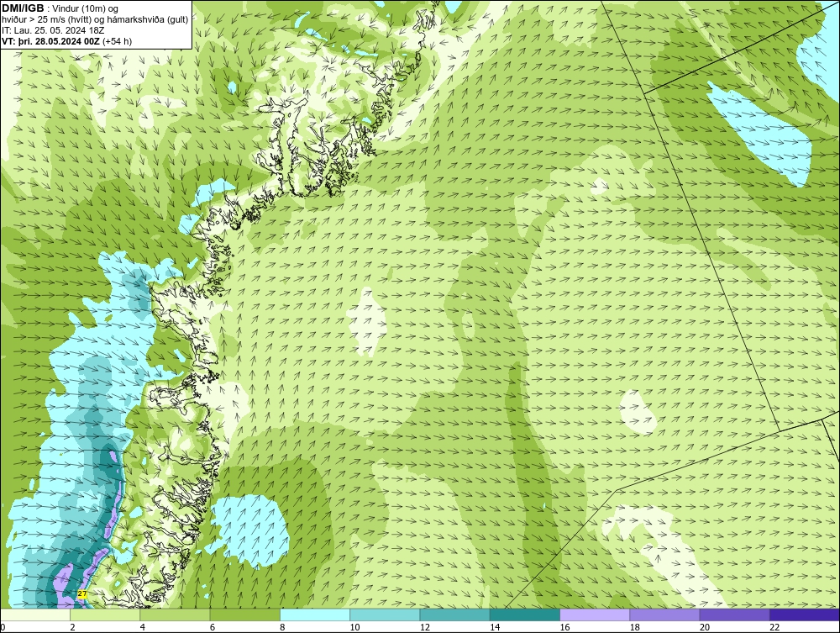Click the 0-2 m/s legend swatch
840x633 pixels.
tap(34, 615)
